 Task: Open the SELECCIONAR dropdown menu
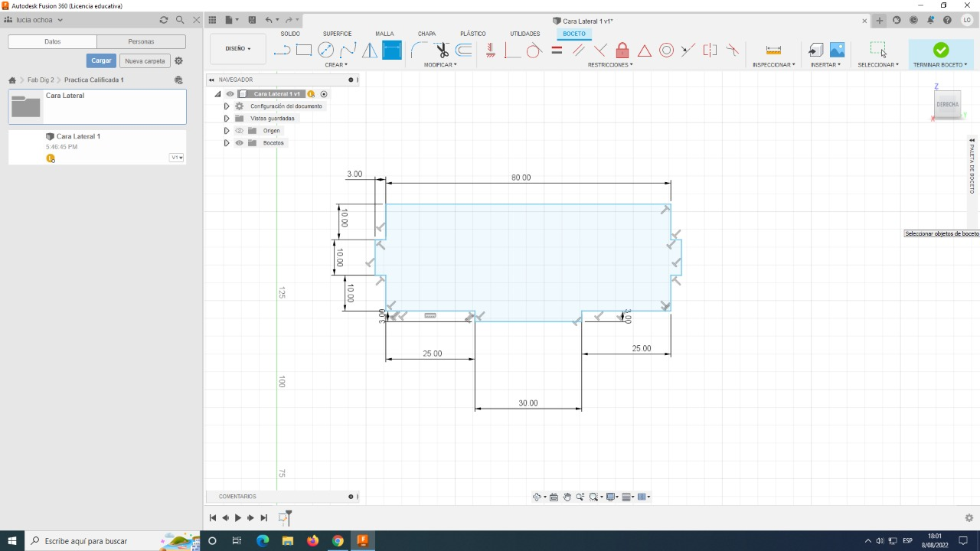click(x=878, y=65)
